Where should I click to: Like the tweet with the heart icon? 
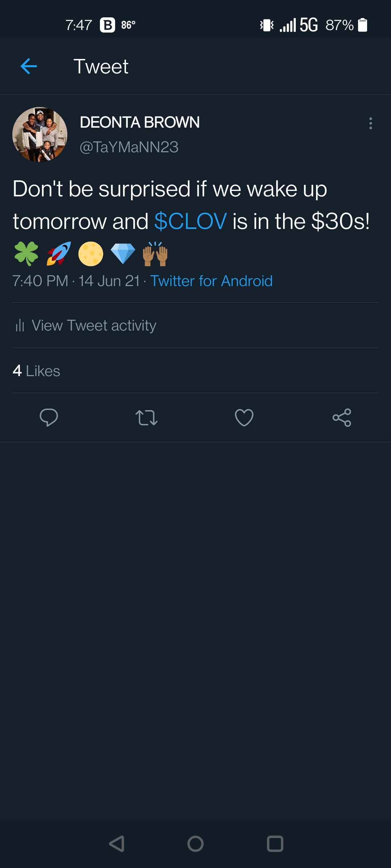pyautogui.click(x=244, y=417)
